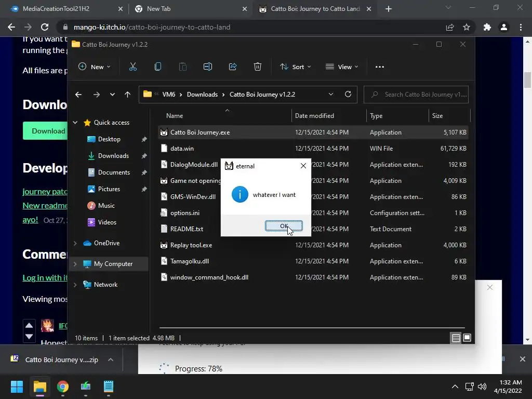The image size is (532, 399).
Task: Click the Search Catto Boi Journey field
Action: [x=416, y=95]
